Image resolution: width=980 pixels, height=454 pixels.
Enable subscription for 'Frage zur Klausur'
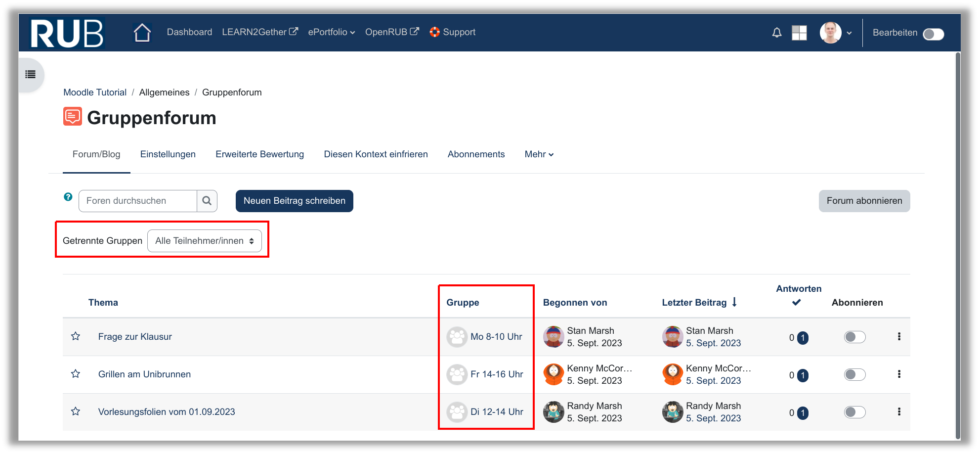[x=854, y=337]
